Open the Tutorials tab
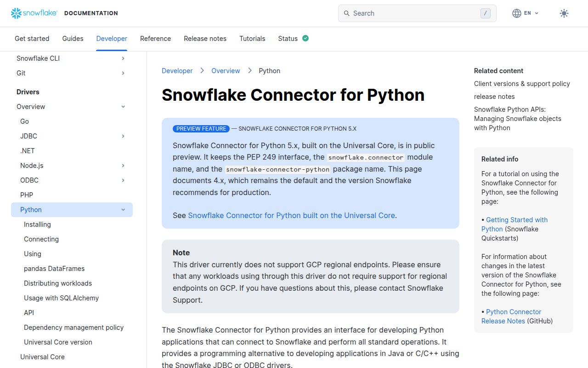The height and width of the screenshot is (368, 588). [x=252, y=39]
